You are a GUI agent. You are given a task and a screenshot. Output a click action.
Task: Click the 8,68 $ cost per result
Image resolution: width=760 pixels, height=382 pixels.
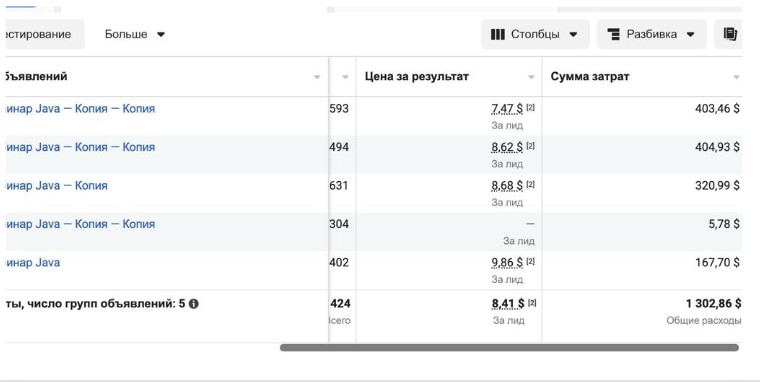(507, 185)
